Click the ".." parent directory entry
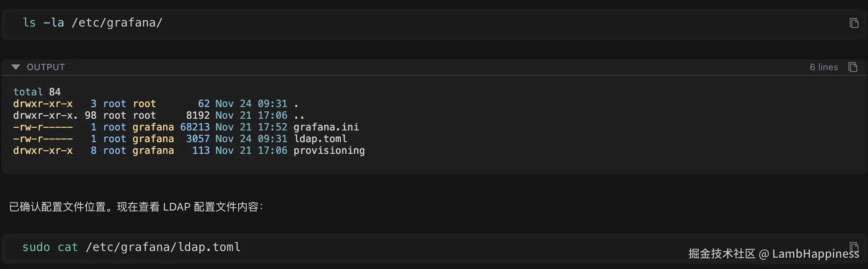 point(299,116)
